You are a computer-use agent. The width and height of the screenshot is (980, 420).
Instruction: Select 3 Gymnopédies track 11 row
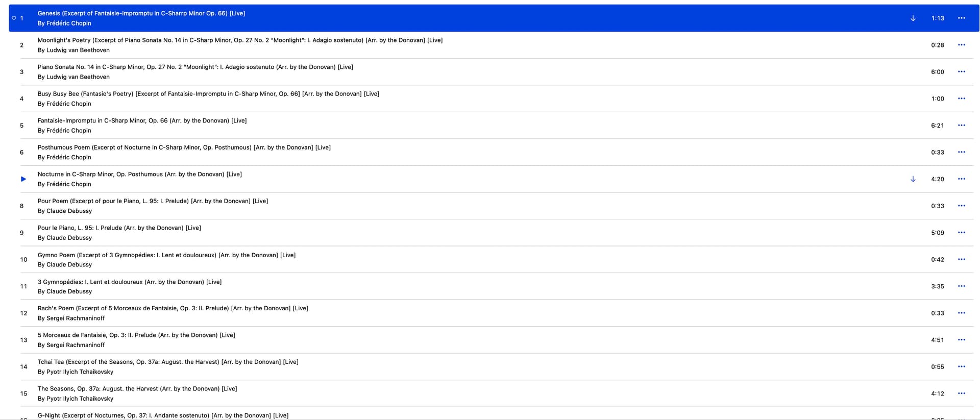tap(129, 282)
